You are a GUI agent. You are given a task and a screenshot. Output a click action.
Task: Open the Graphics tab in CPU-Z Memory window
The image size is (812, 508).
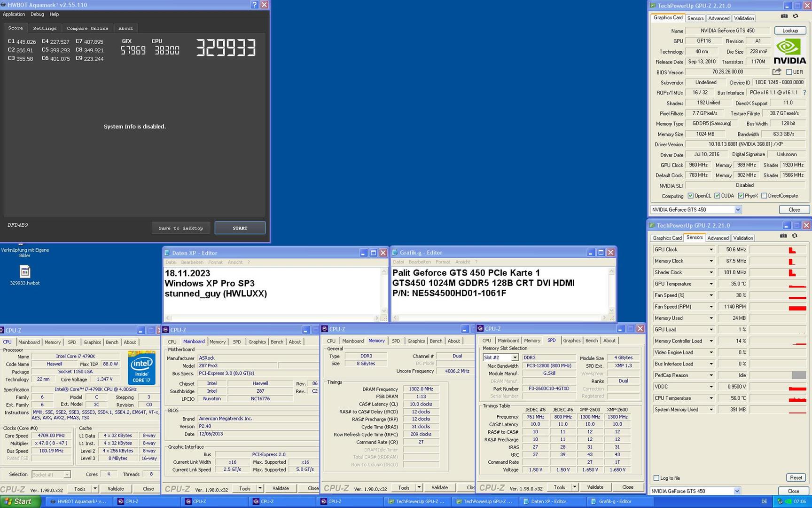tap(416, 341)
